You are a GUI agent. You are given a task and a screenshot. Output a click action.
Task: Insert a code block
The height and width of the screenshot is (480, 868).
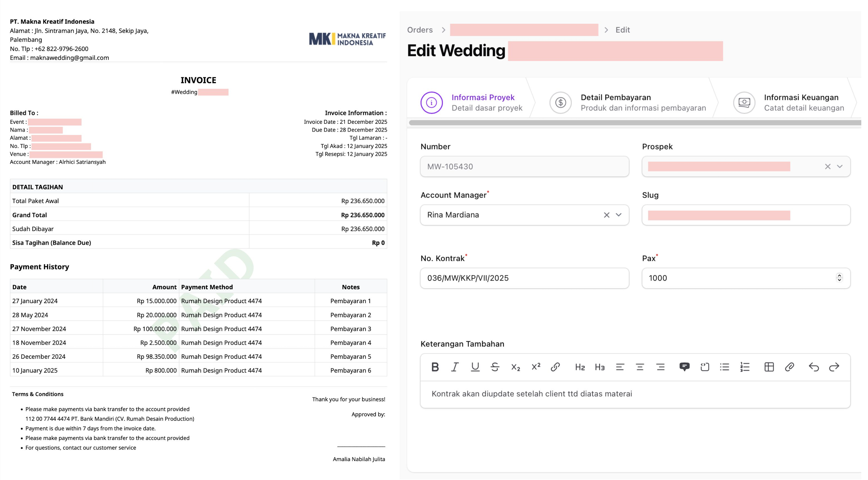pyautogui.click(x=705, y=367)
